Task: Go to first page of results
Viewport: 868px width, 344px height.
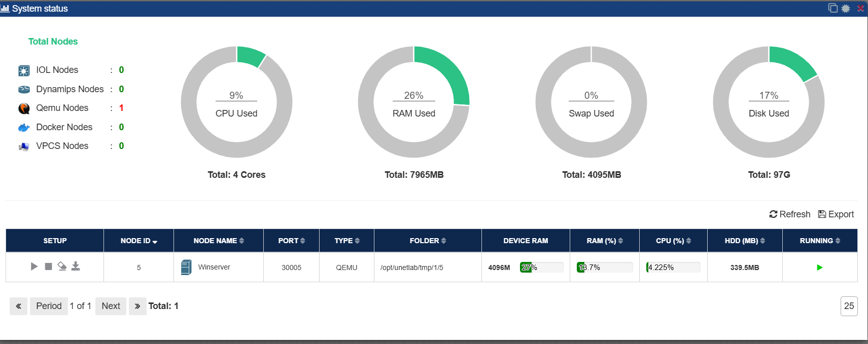Action: point(18,306)
